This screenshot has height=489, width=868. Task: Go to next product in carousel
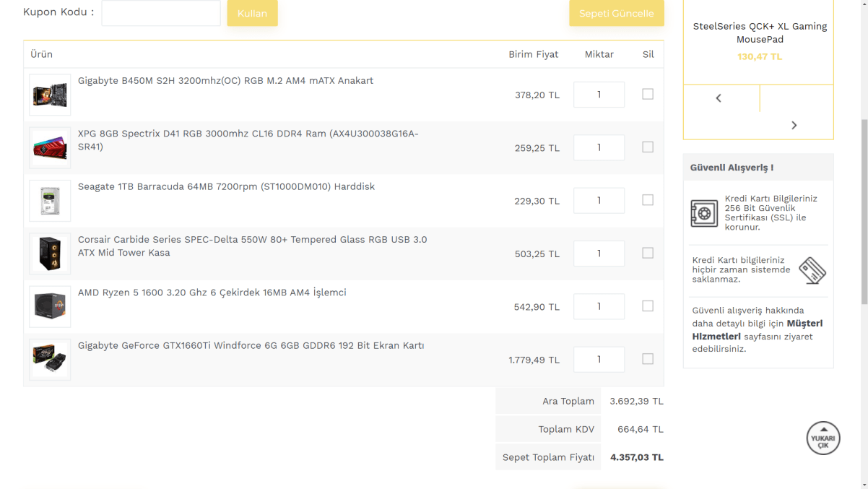794,125
